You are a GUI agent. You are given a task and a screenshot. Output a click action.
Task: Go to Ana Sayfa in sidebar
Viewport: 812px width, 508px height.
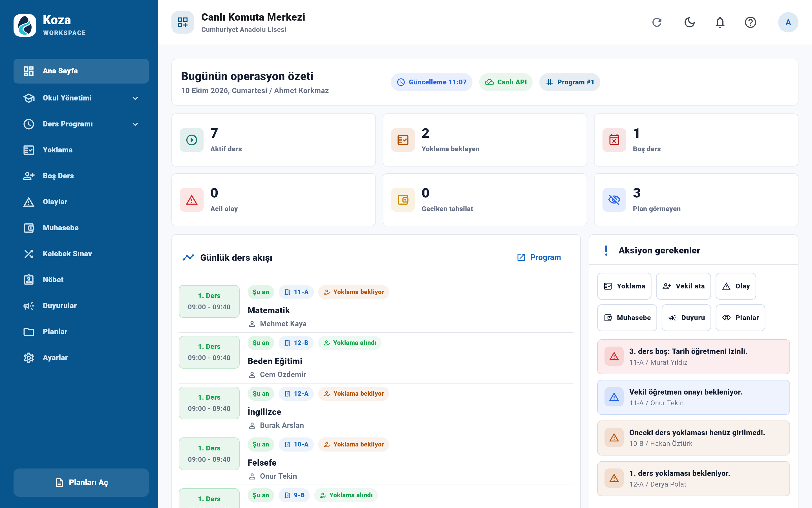pos(81,71)
